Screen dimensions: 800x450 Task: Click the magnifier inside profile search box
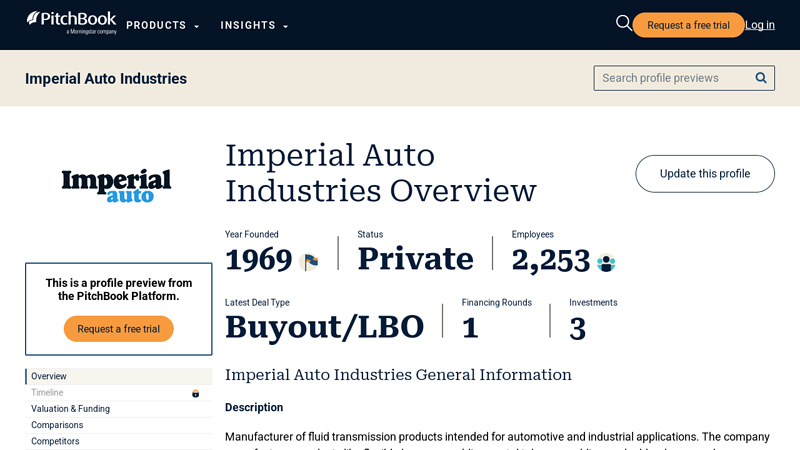point(761,78)
